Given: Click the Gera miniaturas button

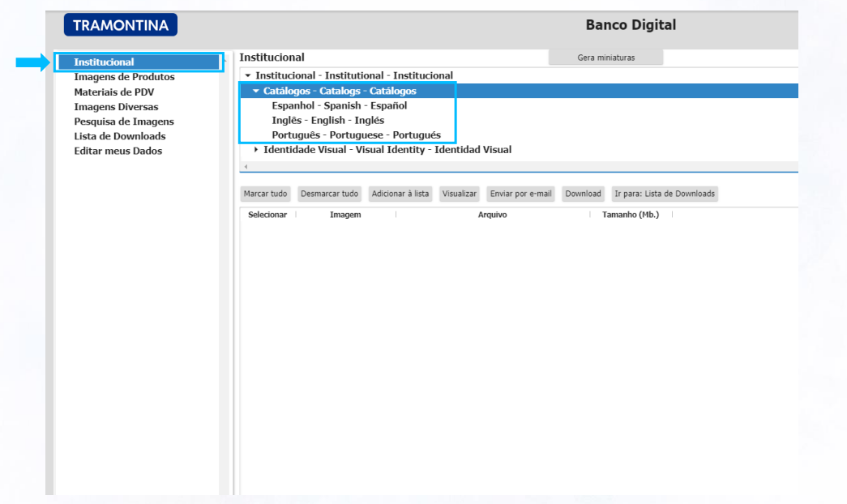Looking at the screenshot, I should tap(605, 58).
